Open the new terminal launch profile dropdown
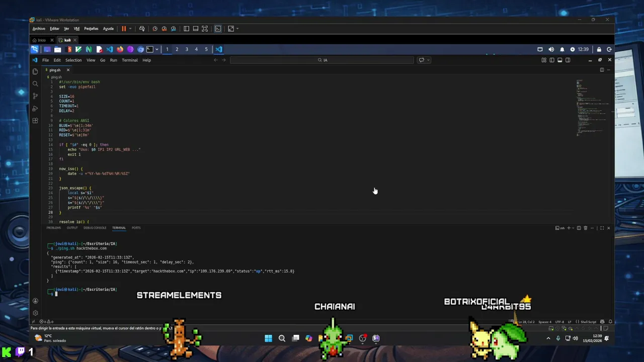Viewport: 644px width, 362px height. pos(573,228)
